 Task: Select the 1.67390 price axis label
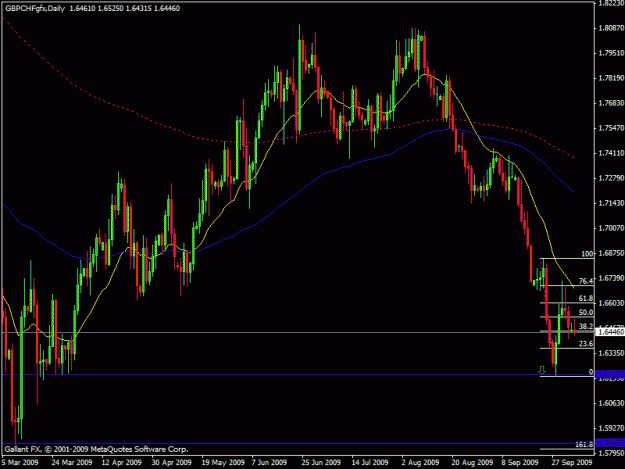click(x=611, y=278)
